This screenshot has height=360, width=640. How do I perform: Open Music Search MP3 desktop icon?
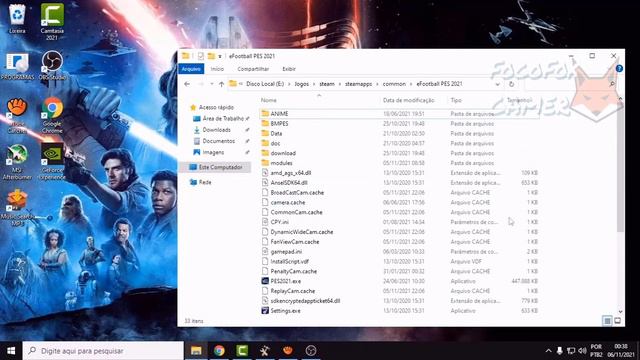point(17,208)
